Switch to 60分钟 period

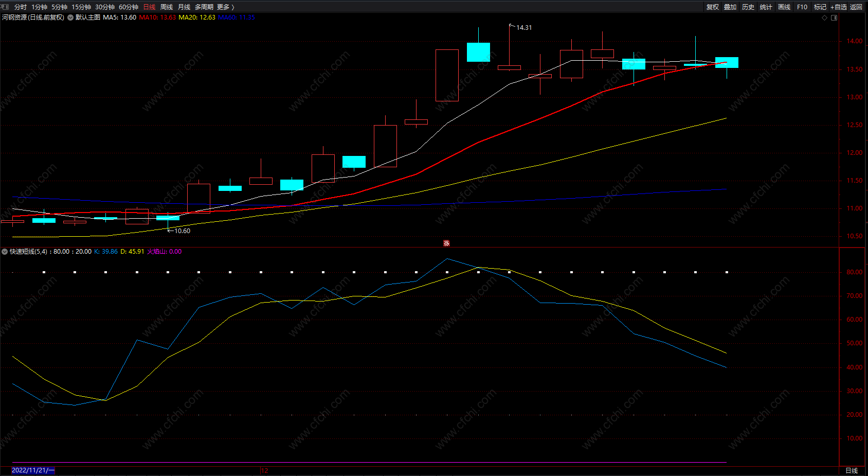pos(129,7)
